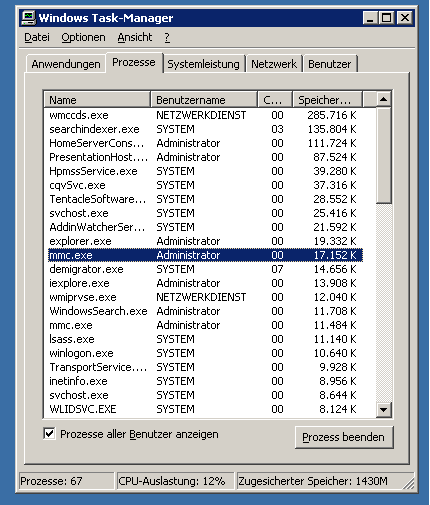The image size is (430, 505).
Task: Select the TentacleSoftware... process
Action: pos(205,199)
